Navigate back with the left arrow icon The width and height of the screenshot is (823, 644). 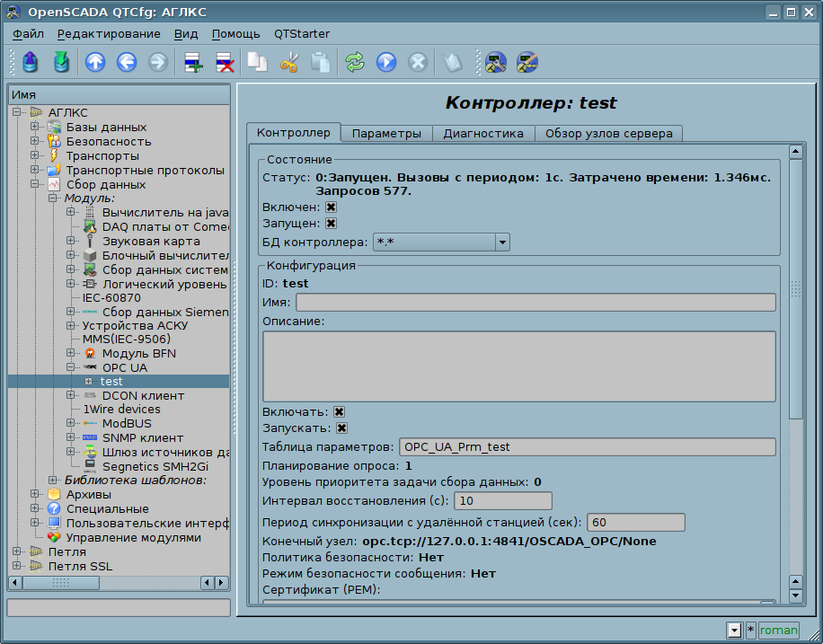127,62
